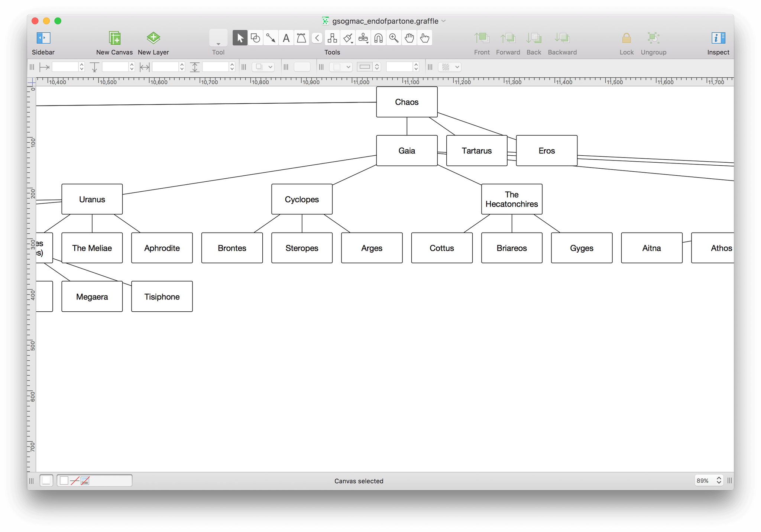Select the Zoom magnifier tool

tap(394, 38)
